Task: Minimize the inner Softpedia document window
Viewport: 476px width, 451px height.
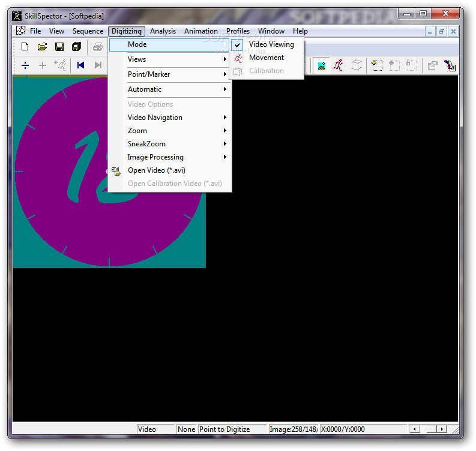Action: (x=430, y=32)
